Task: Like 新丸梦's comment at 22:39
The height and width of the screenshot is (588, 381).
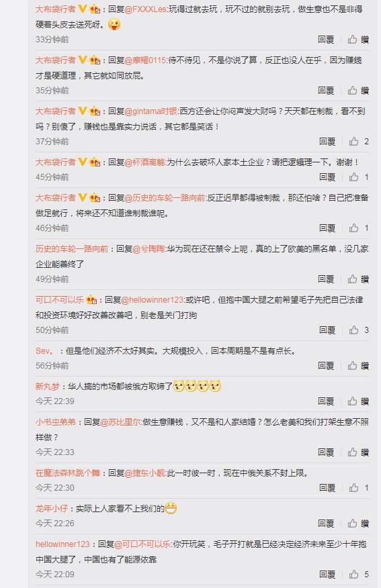Action: pos(358,401)
